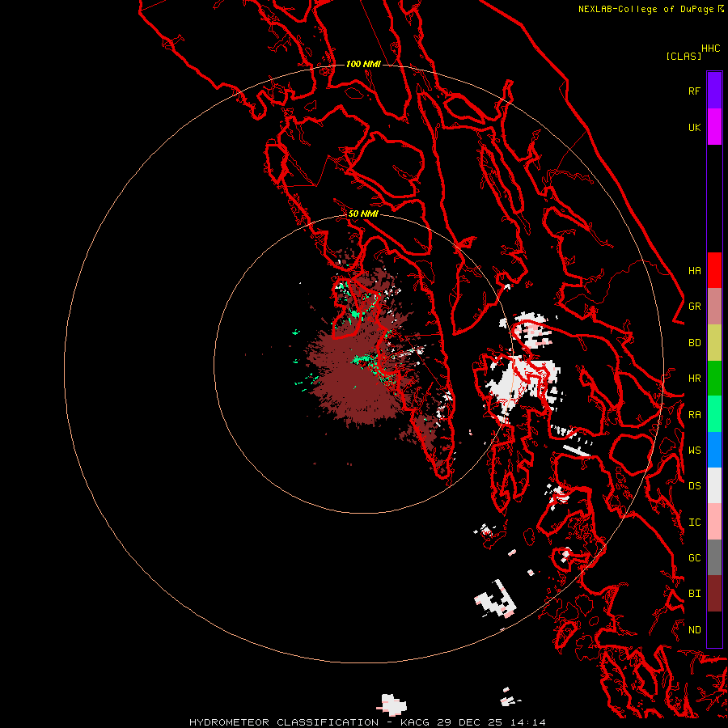Click the GR legend label
Screen dimensions: 728x728
pos(694,307)
